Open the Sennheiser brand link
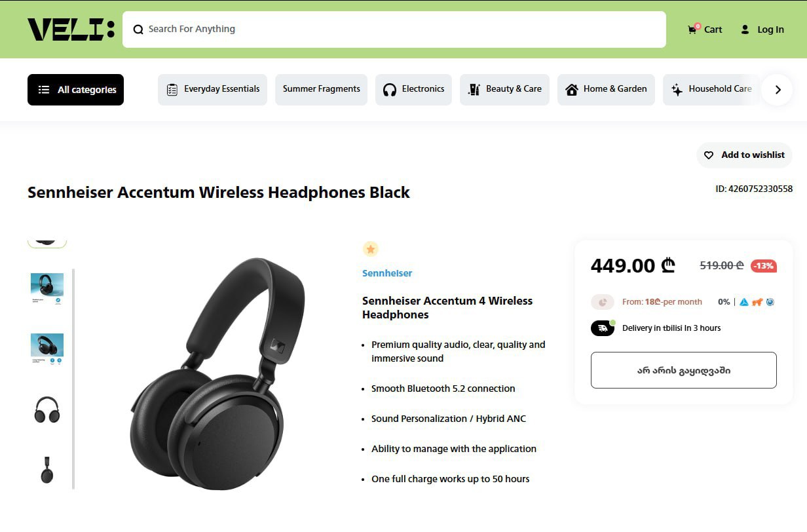The width and height of the screenshot is (807, 532). coord(387,273)
